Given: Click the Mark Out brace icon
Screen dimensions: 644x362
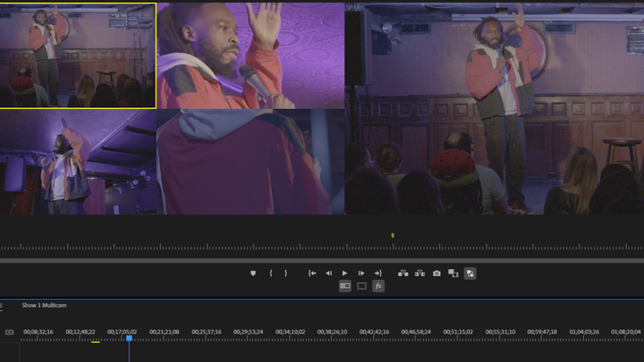Looking at the screenshot, I should pos(286,274).
